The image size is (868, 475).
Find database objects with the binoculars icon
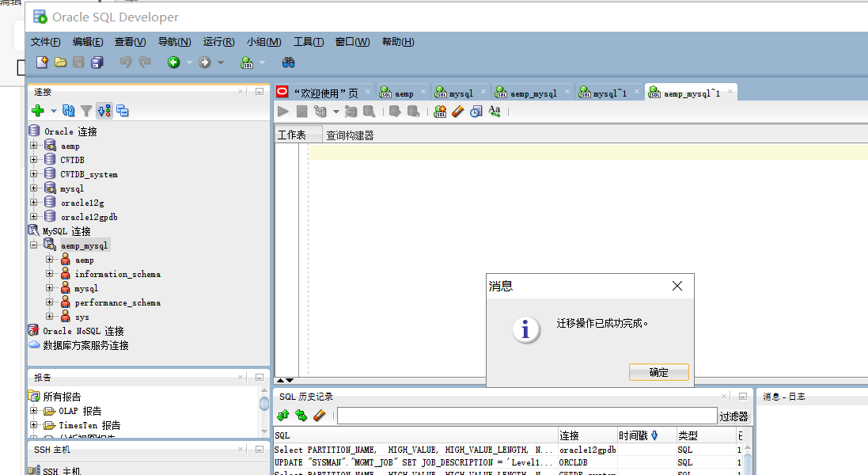coord(289,63)
